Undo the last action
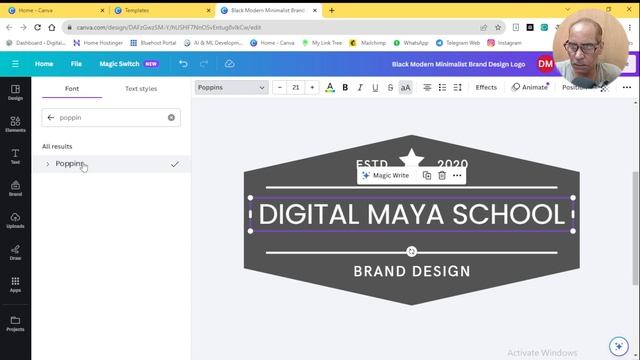The image size is (640, 360). pos(183,64)
